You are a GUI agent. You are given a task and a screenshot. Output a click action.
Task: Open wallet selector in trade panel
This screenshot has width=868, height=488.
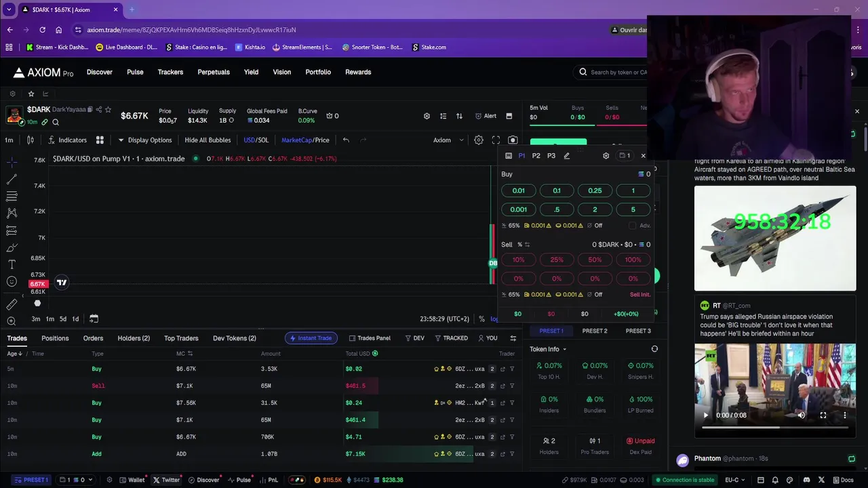pos(625,156)
